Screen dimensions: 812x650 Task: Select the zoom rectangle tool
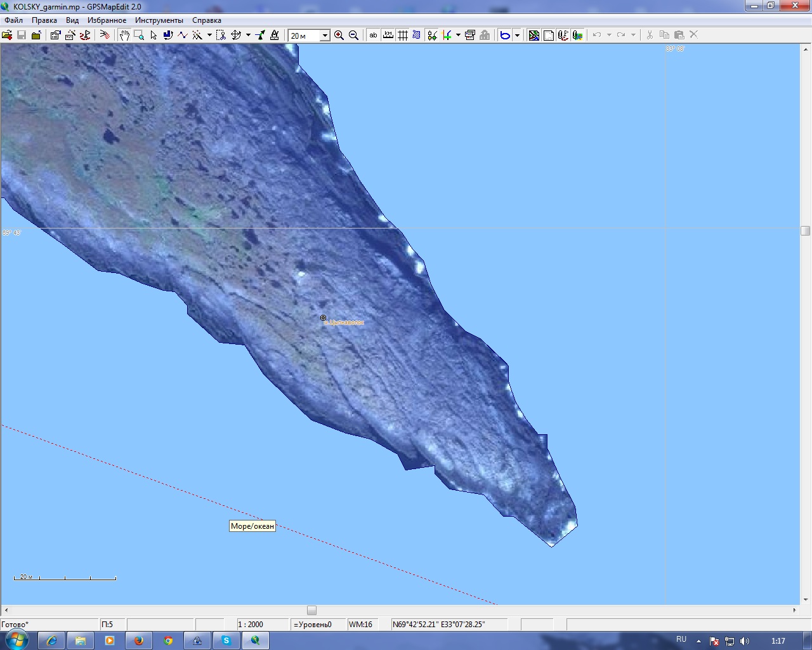pos(139,36)
